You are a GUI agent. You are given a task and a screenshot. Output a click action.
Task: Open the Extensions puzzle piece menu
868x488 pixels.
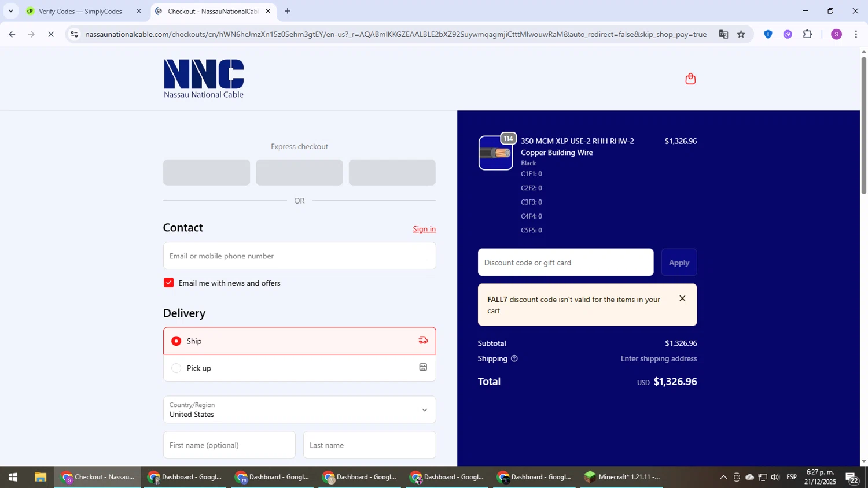(808, 34)
